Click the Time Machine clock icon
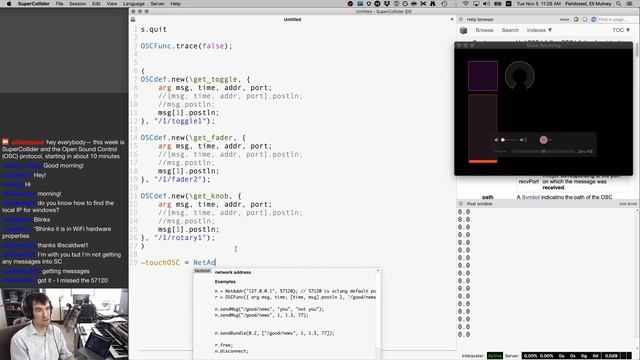The height and width of the screenshot is (360, 640). pos(444,4)
